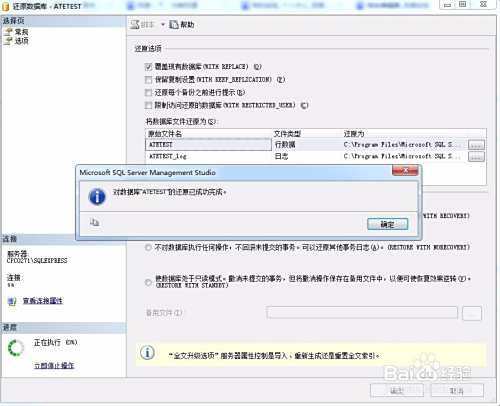Click the connection properties icon
500x406 pixels.
click(12, 301)
